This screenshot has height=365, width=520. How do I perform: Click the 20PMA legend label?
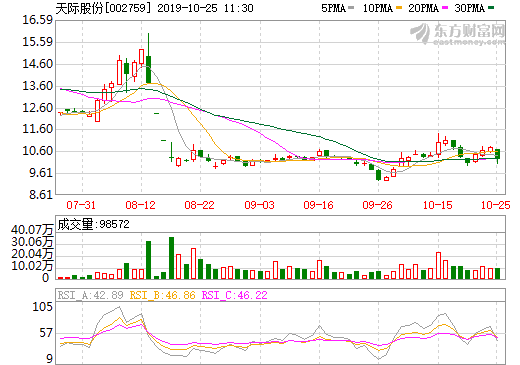click(x=423, y=8)
